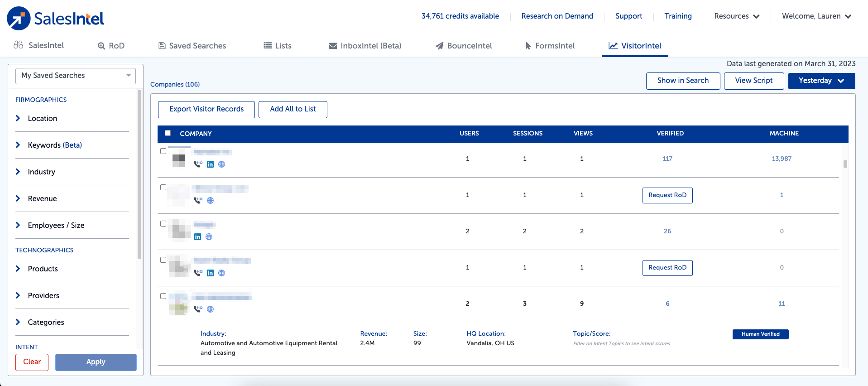
Task: Click the filter sidebar scrollbar
Action: (139, 175)
